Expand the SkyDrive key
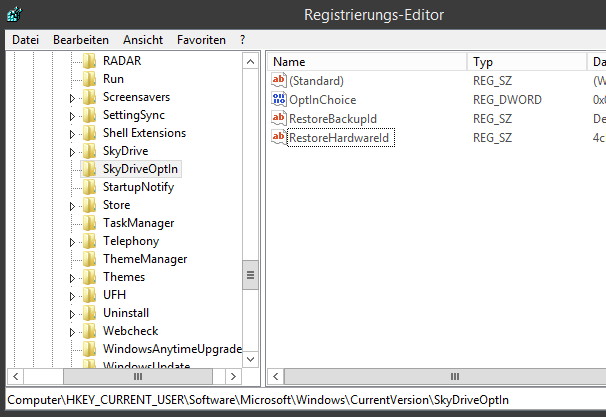The width and height of the screenshot is (606, 417). [72, 152]
